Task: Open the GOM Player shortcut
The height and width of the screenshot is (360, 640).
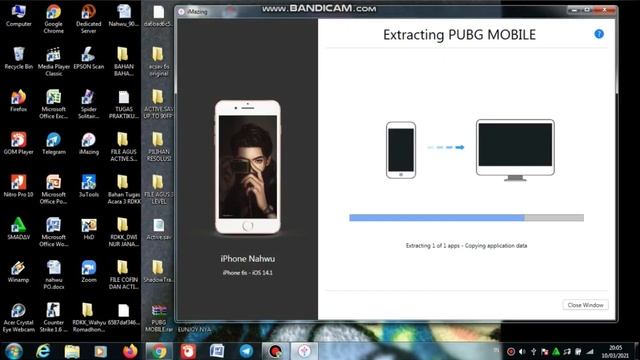Action: pos(19,144)
